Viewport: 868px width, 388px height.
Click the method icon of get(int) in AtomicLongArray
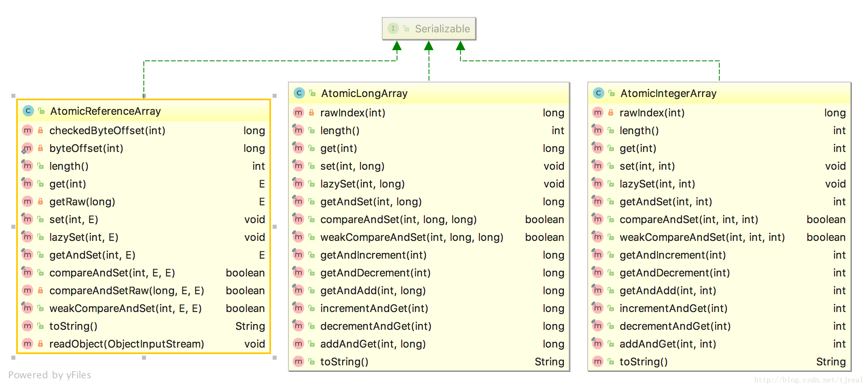299,148
